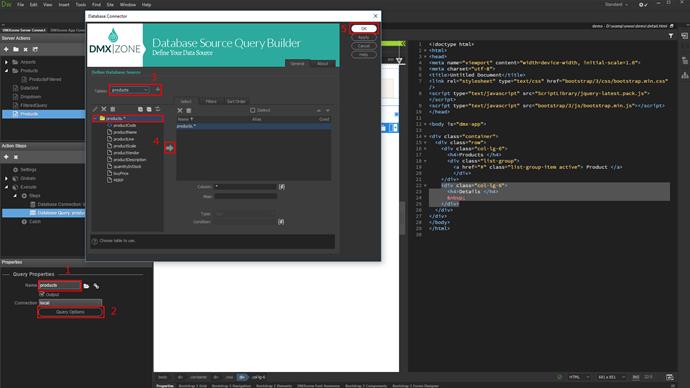The height and width of the screenshot is (388, 690).
Task: Click the expand-all icon above the table tree
Action: click(140, 109)
